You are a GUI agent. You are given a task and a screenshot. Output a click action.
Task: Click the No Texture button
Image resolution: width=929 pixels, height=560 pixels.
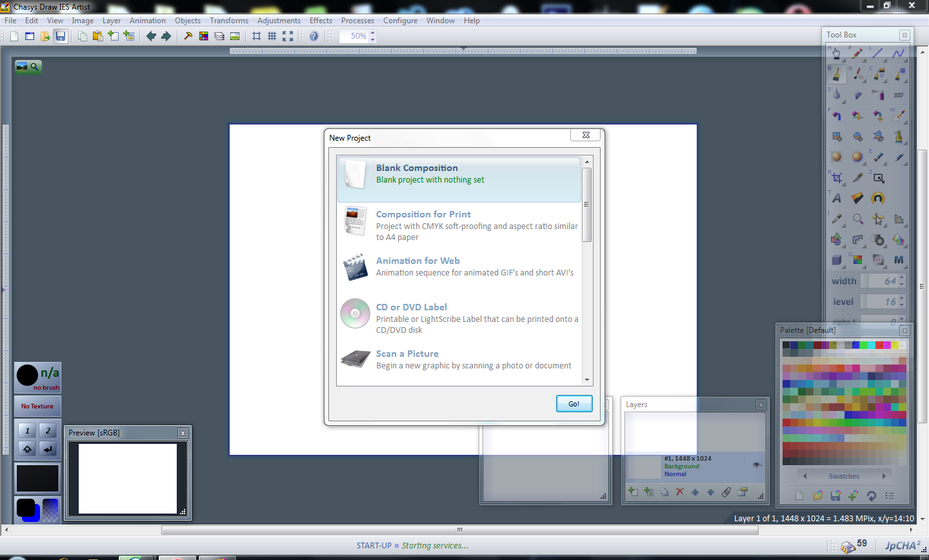tap(37, 406)
